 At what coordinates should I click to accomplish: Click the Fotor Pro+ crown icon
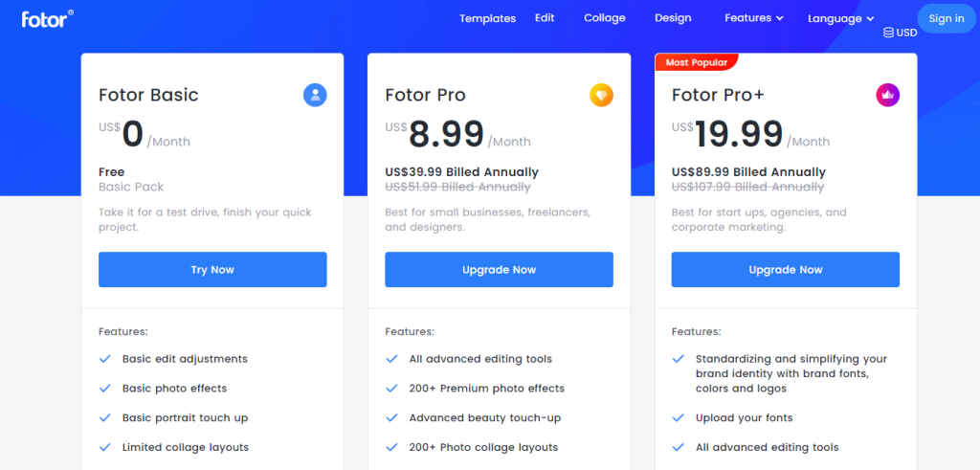888,95
